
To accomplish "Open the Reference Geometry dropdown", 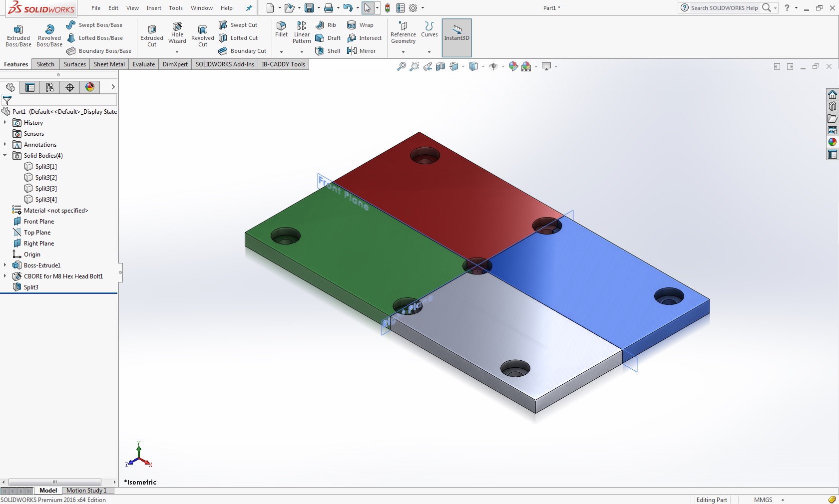I will click(403, 52).
